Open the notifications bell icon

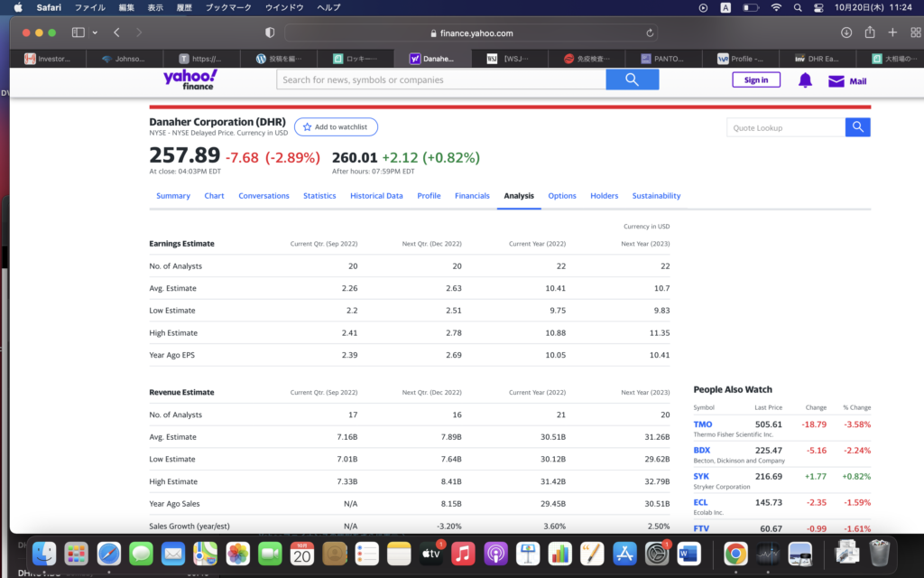click(805, 80)
